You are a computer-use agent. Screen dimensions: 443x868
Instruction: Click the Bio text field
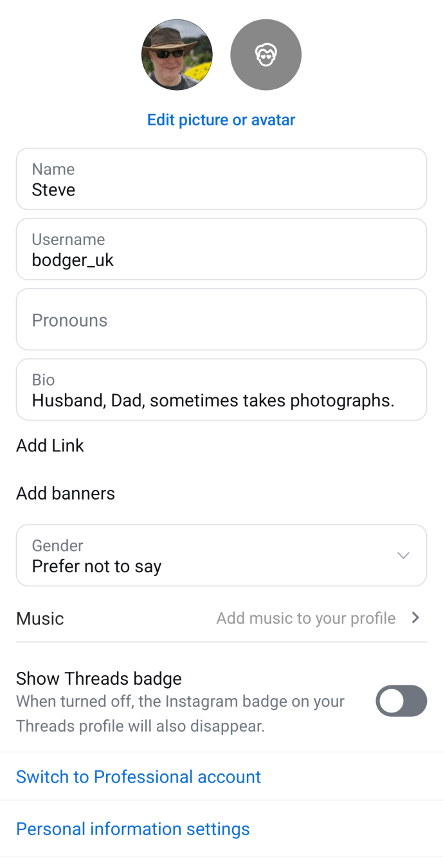point(221,390)
